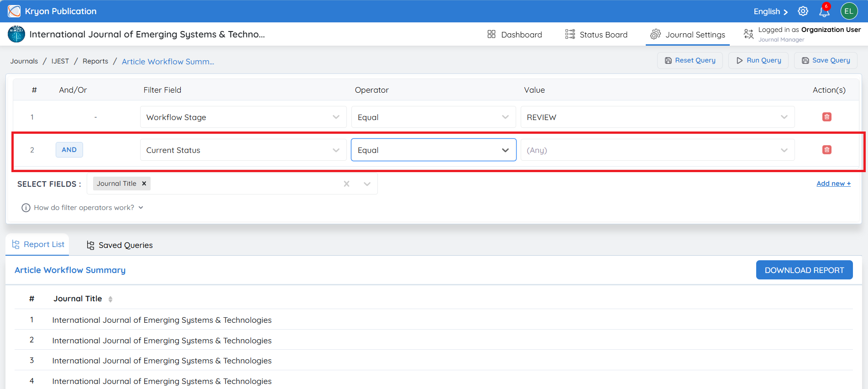Open the (Any) value dropdown

[658, 150]
